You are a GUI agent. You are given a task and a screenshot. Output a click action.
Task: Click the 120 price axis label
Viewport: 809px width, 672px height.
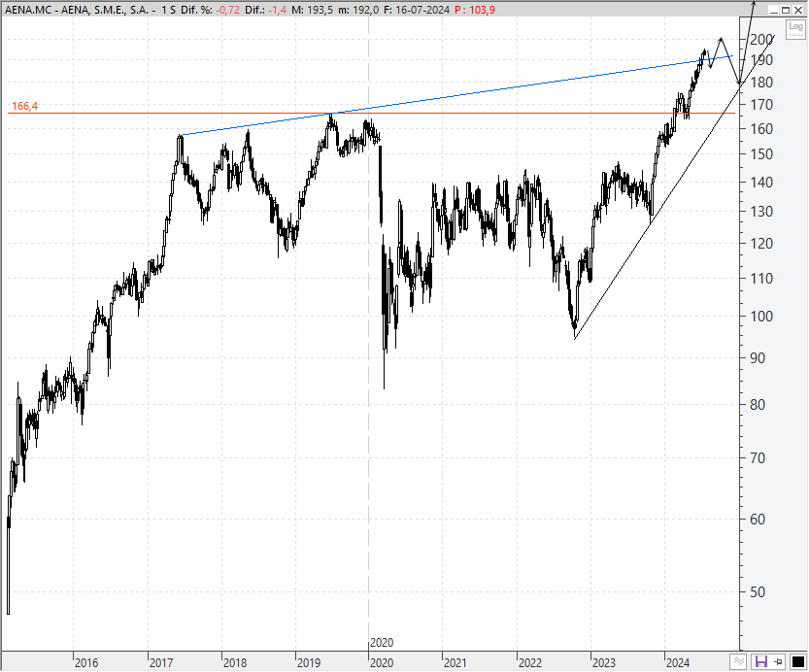pyautogui.click(x=761, y=244)
